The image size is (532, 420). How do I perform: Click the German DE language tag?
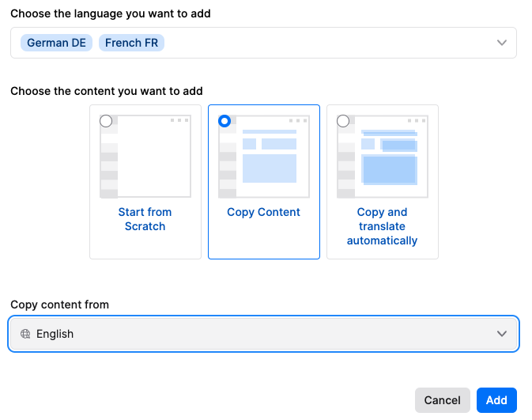point(56,43)
